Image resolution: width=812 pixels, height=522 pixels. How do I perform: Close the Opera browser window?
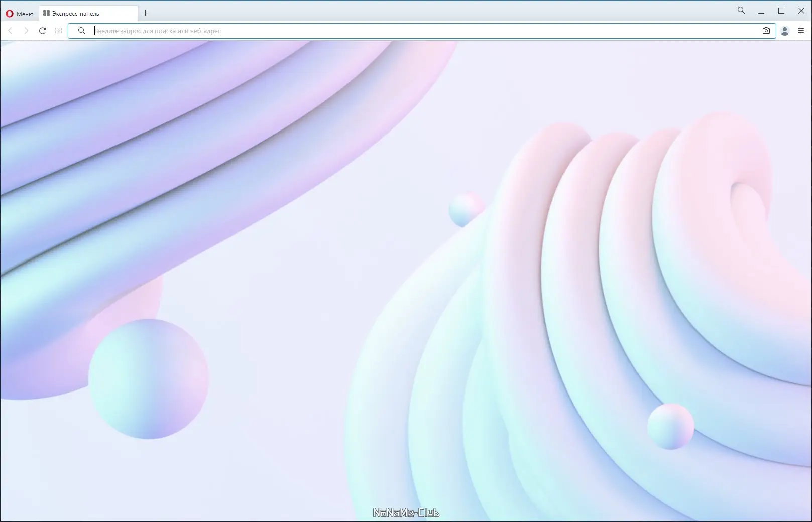coord(801,11)
